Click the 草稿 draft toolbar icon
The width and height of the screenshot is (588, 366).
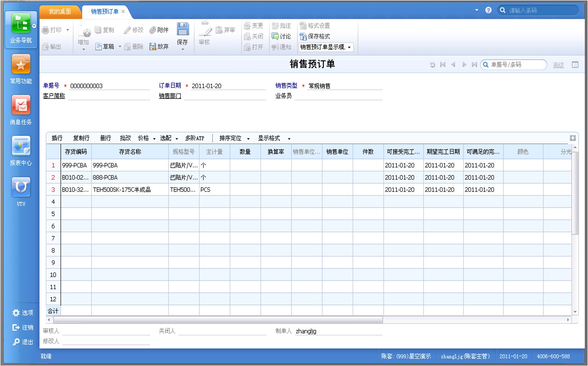click(x=99, y=47)
